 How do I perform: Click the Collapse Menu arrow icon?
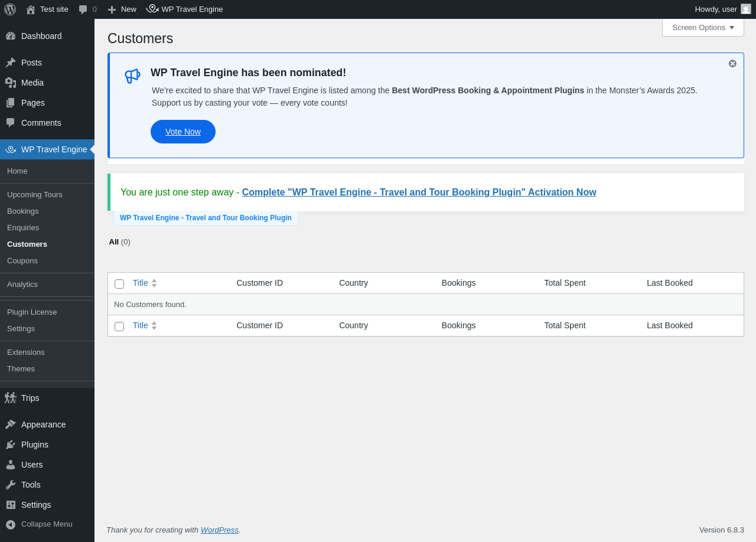pos(11,524)
